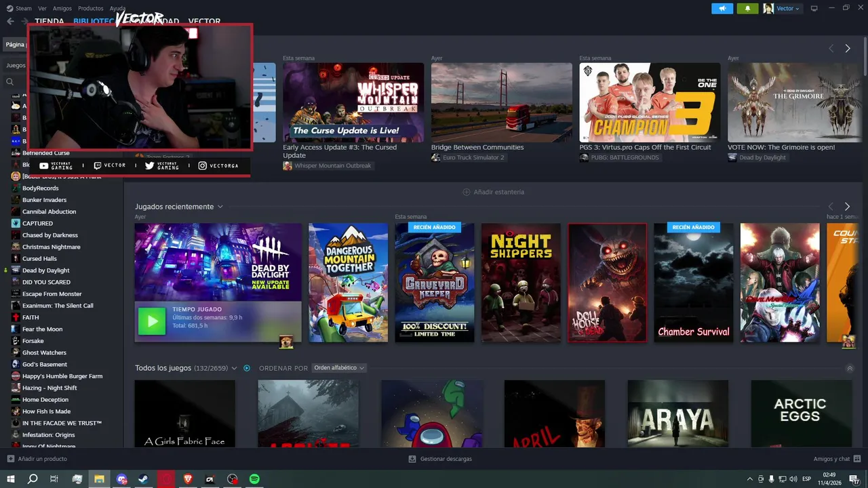This screenshot has width=868, height=488.
Task: Open the Amigos menu
Action: (x=62, y=9)
